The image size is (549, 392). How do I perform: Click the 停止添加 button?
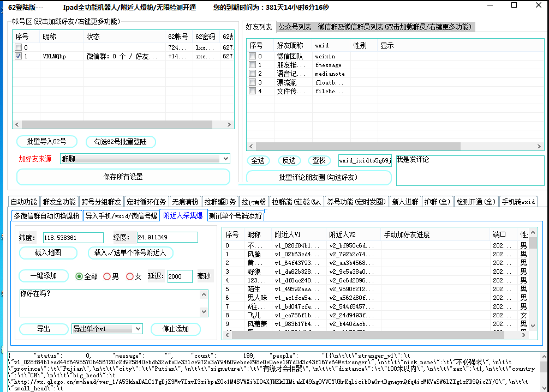[x=176, y=329]
